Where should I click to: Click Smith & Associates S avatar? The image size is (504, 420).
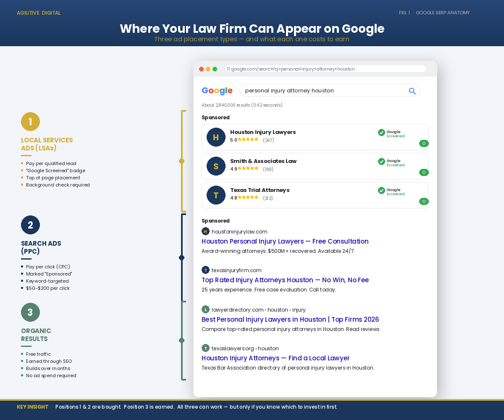(216, 166)
